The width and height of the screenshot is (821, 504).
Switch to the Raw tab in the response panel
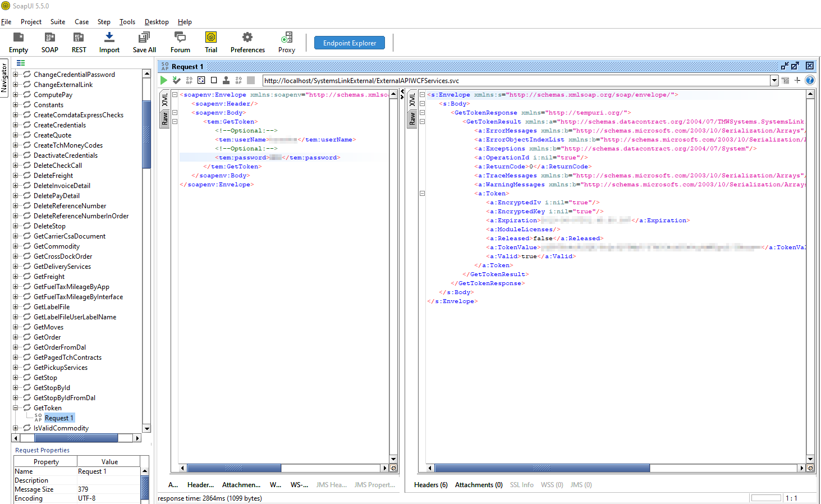tap(412, 118)
